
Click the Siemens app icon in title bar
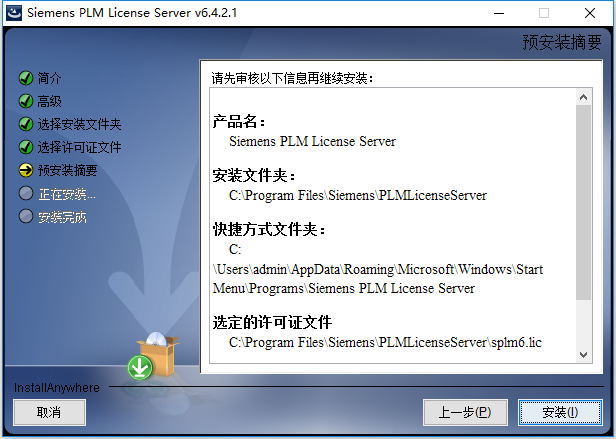click(14, 13)
